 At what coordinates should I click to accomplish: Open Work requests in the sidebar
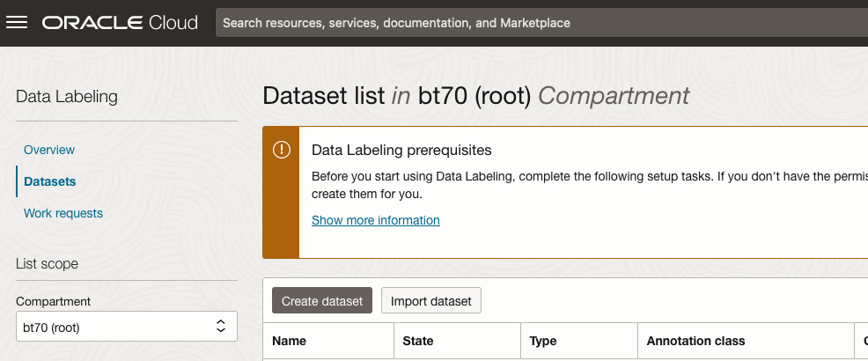click(x=63, y=213)
